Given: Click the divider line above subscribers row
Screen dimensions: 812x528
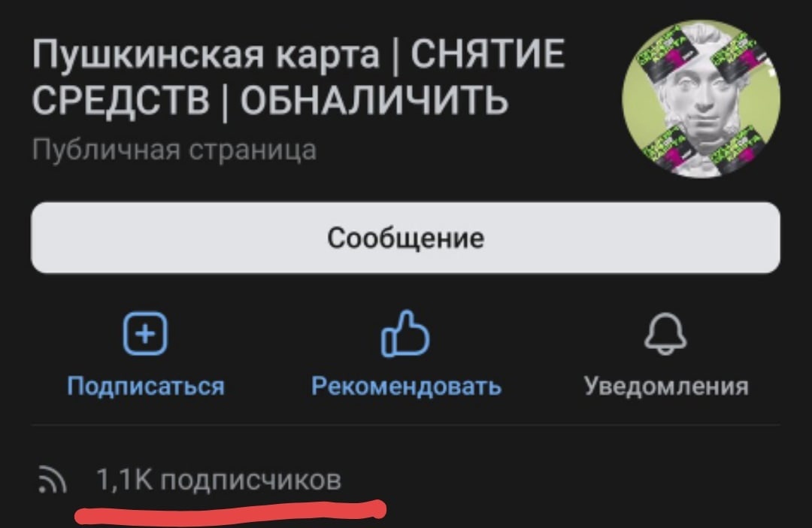Looking at the screenshot, I should point(405,425).
